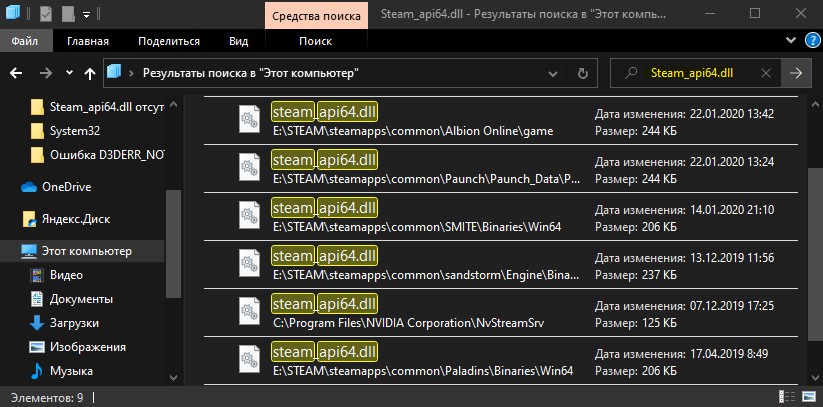Screen dimensions: 823x407
Task: Go up one folder level
Action: [90, 74]
